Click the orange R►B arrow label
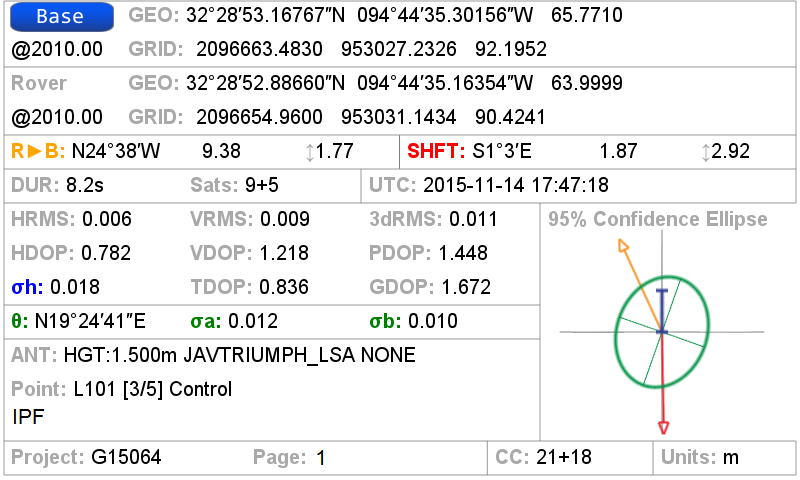 38,152
